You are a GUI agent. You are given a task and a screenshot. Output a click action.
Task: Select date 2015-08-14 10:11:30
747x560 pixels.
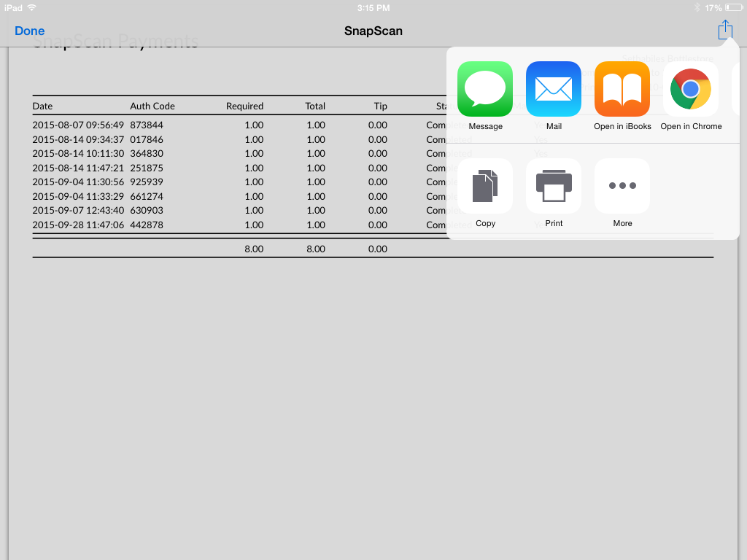[x=78, y=153]
